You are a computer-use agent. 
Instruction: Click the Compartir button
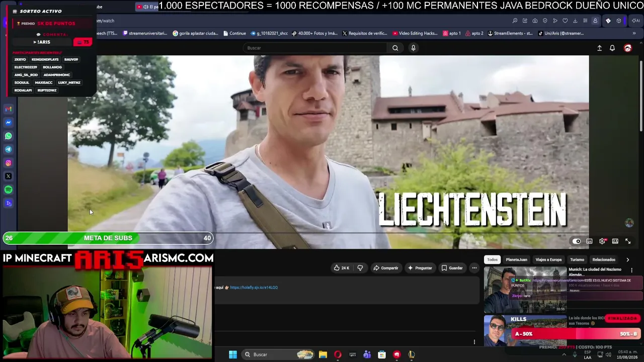click(385, 268)
